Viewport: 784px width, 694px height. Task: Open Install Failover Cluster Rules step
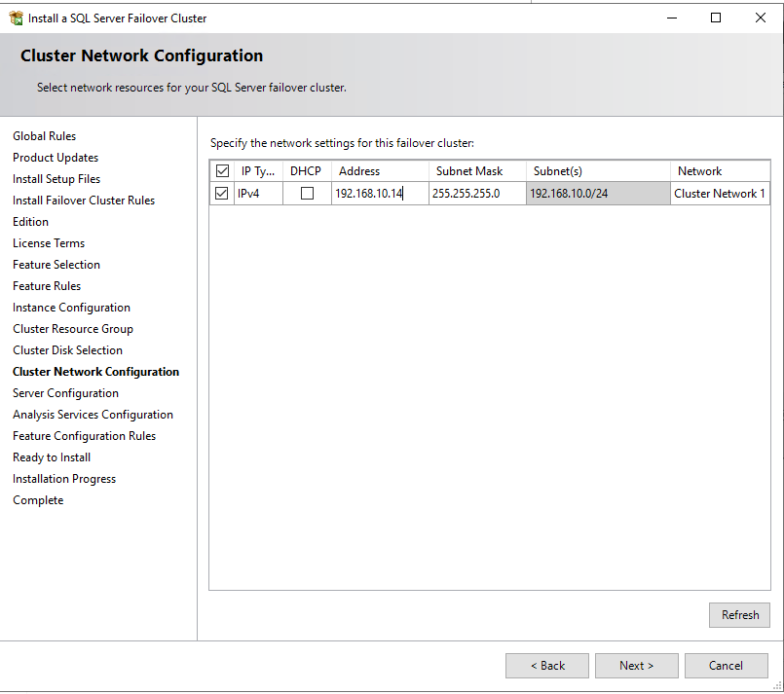click(84, 201)
